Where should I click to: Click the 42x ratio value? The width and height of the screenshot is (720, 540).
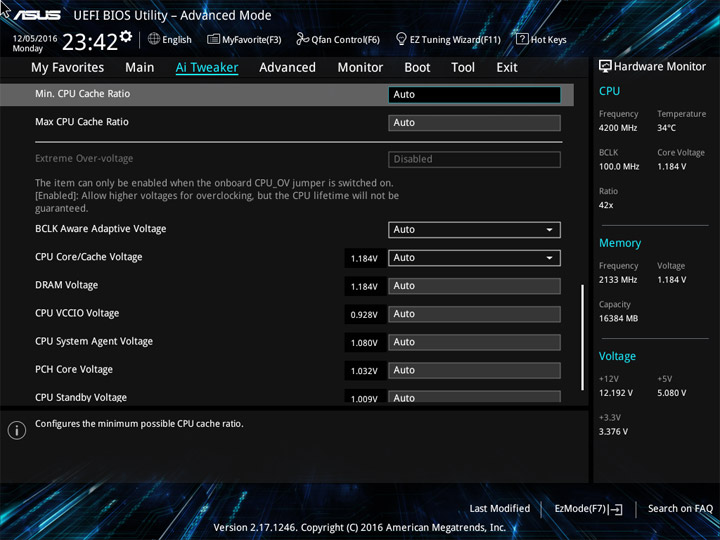click(606, 205)
